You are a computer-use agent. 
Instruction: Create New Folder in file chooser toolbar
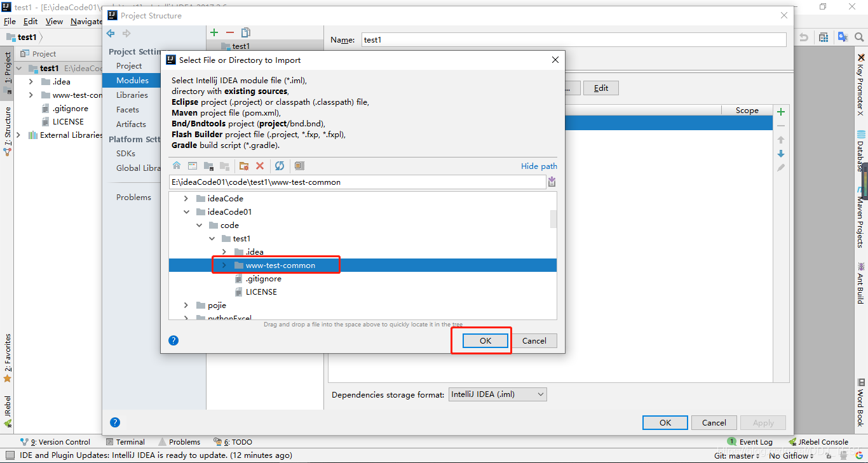pos(244,166)
